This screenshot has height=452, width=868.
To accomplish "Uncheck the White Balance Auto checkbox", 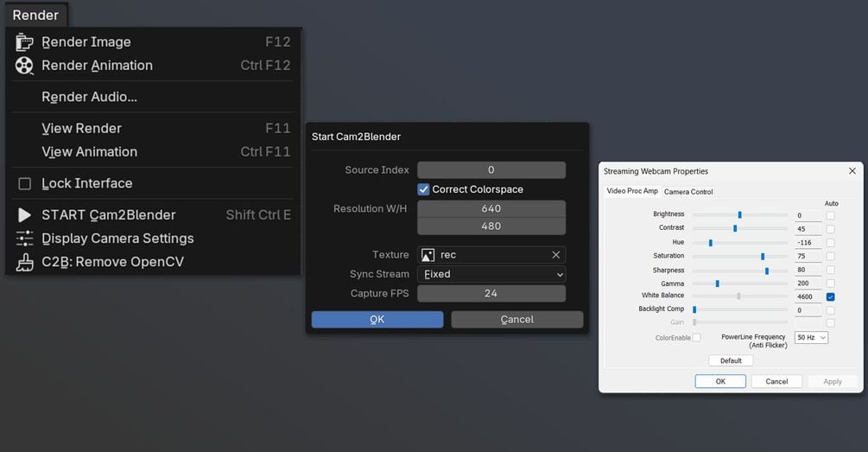I will pos(830,297).
